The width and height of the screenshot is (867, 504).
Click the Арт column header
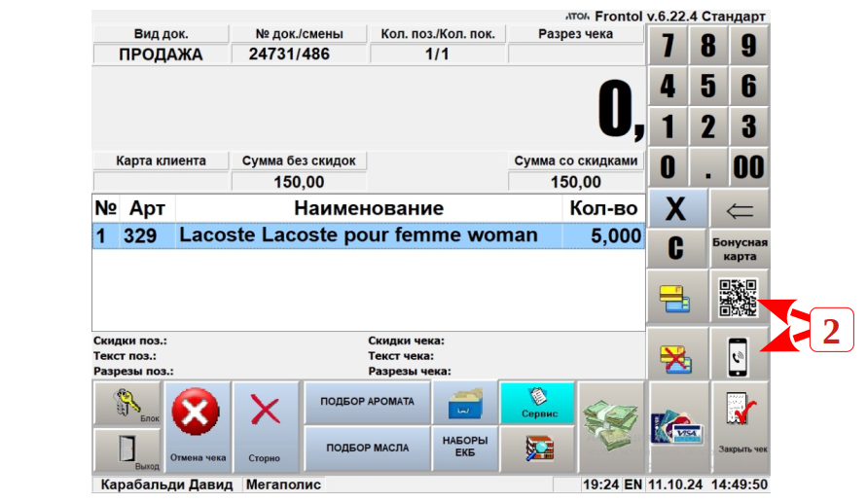pyautogui.click(x=147, y=208)
